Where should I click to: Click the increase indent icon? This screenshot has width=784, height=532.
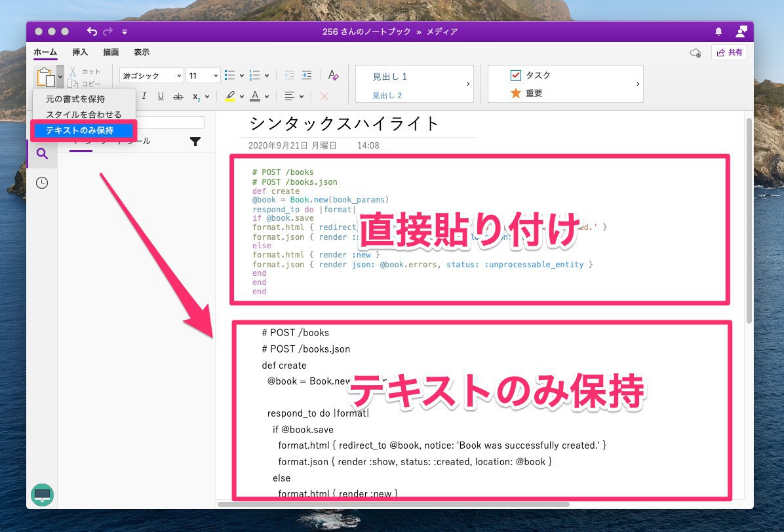click(x=307, y=75)
